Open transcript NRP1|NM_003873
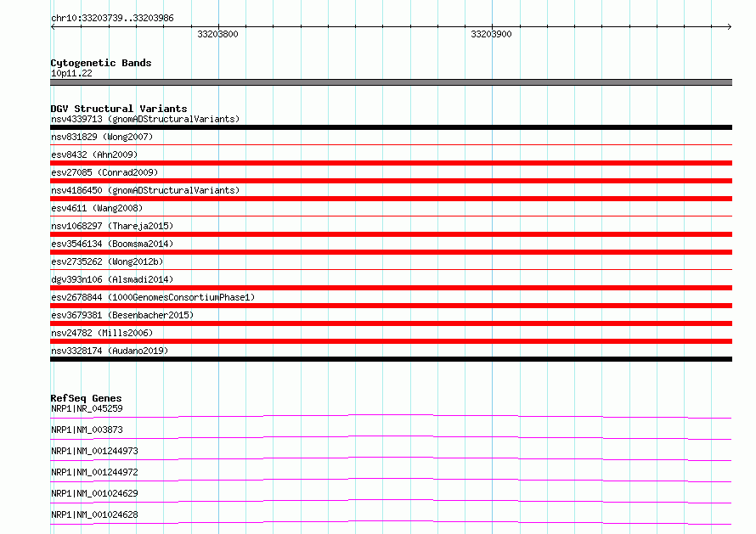 87,430
